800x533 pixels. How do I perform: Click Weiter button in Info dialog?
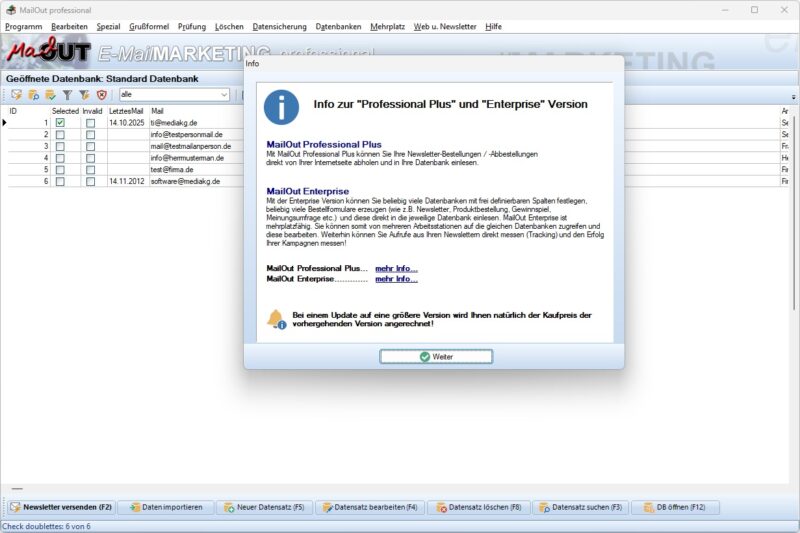436,357
